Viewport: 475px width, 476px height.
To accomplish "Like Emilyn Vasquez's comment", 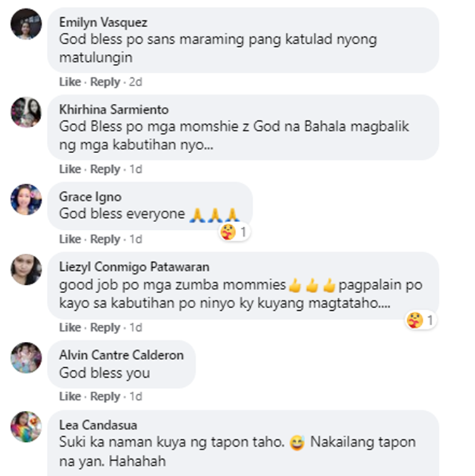I will pyautogui.click(x=70, y=82).
